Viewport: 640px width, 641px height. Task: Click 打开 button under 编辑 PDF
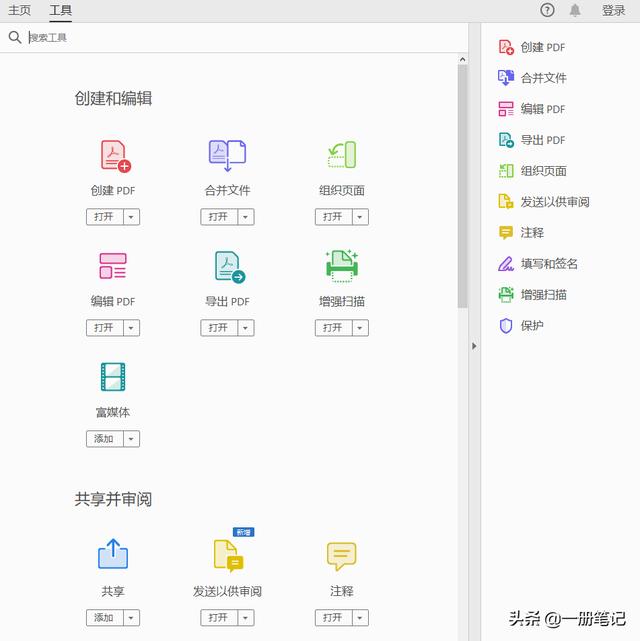[x=105, y=328]
